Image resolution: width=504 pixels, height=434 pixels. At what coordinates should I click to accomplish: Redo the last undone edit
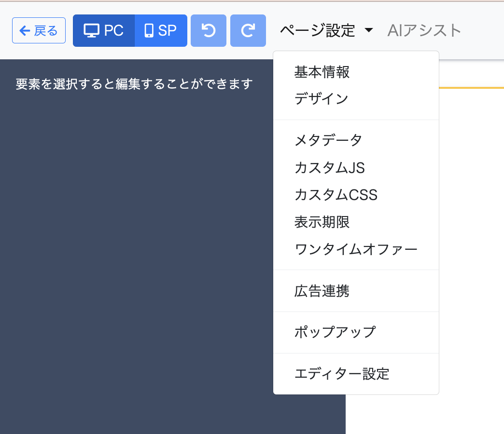click(x=248, y=31)
